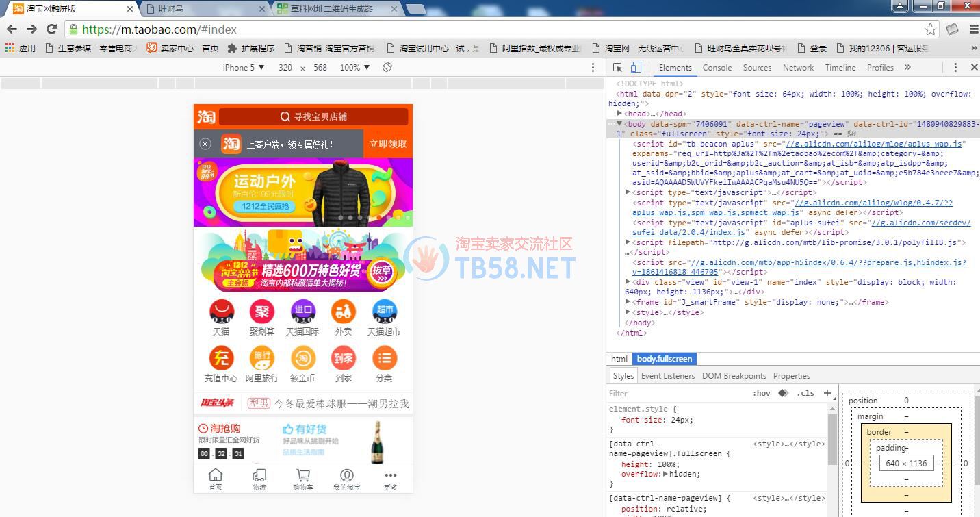
Task: Switch to the Network tab
Action: [798, 67]
